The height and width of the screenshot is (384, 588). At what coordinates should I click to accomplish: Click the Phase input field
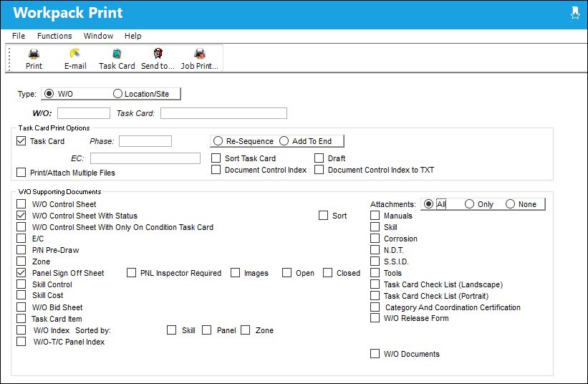point(145,141)
